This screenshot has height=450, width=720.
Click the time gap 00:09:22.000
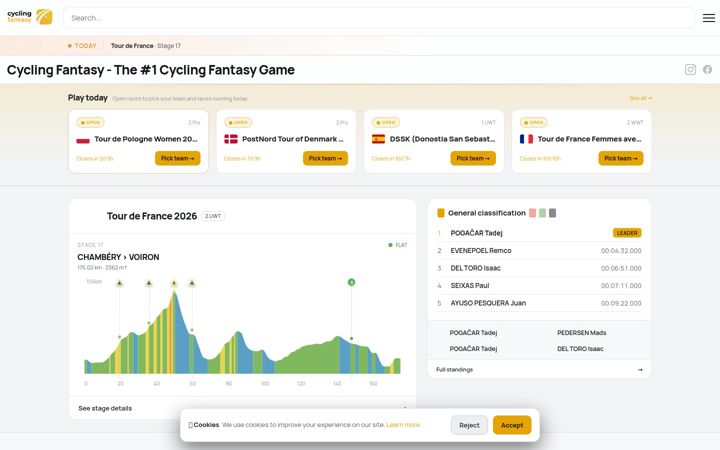621,303
